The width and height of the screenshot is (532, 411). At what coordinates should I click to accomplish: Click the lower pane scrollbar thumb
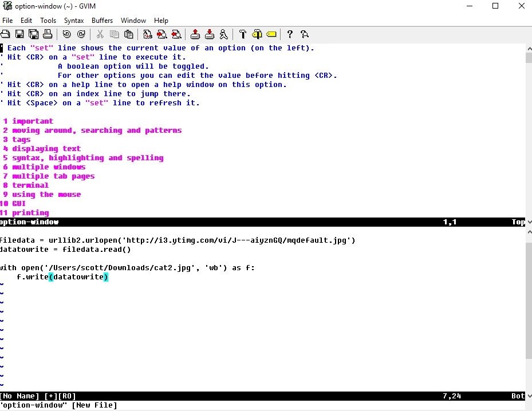(x=529, y=300)
